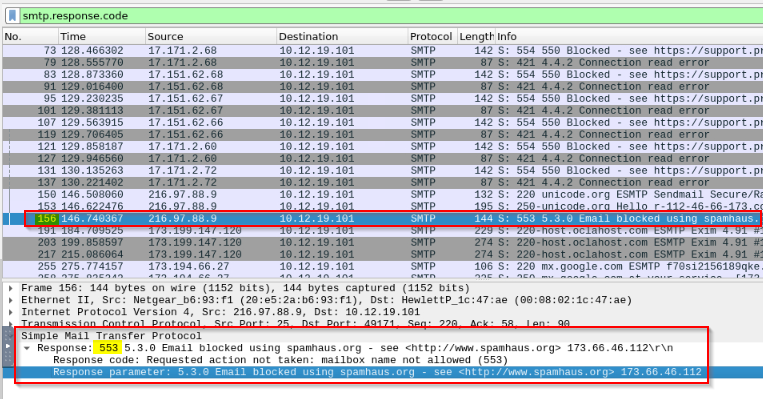Viewport: 763px width, 399px height.
Task: Sort by the Length column header
Action: (476, 36)
